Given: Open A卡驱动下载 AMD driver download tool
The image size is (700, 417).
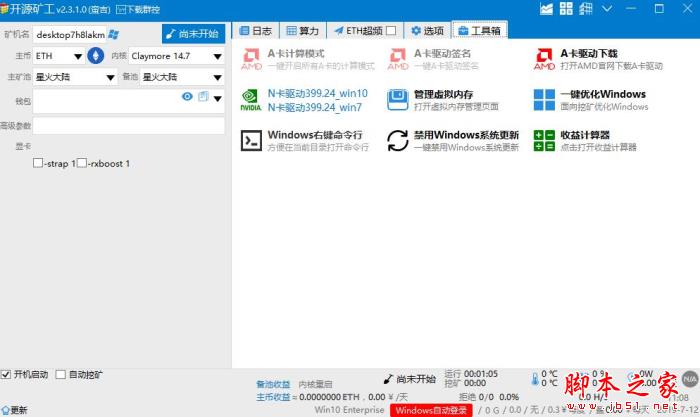Looking at the screenshot, I should tap(598, 59).
